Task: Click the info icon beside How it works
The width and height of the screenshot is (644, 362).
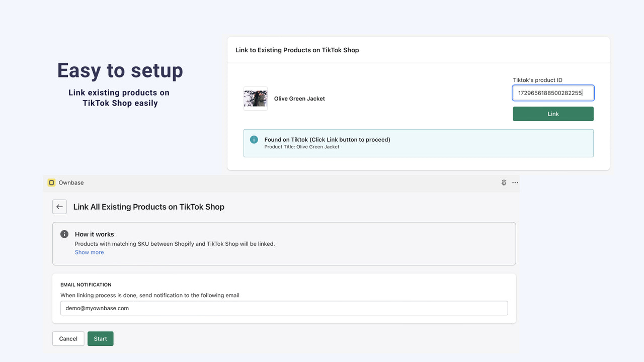Action: (64, 234)
